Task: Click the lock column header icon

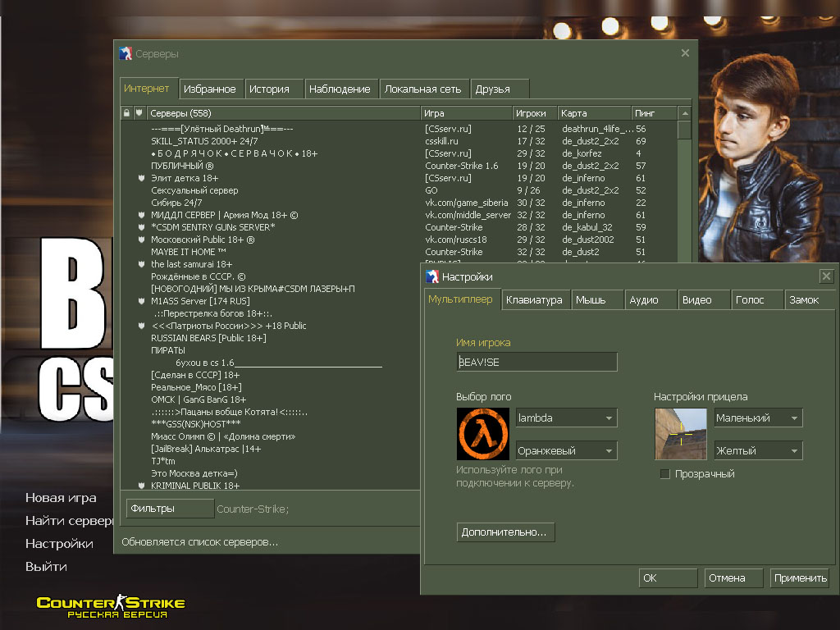Action: click(126, 113)
